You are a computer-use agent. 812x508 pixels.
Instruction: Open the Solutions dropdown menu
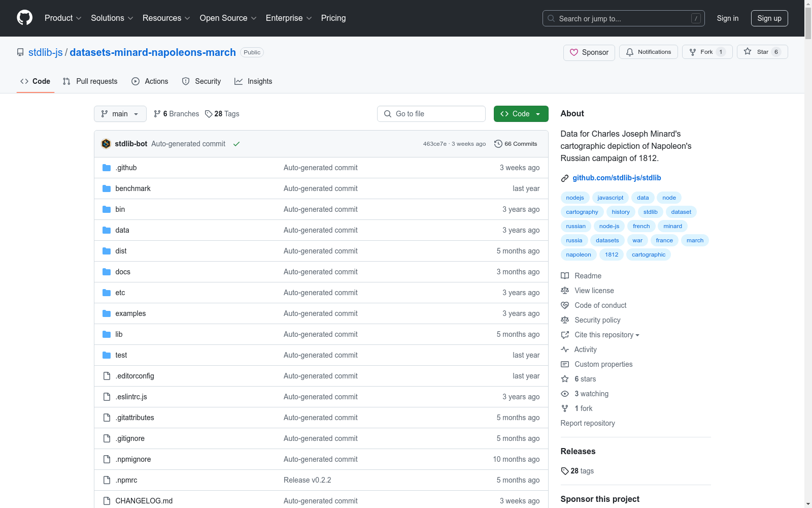tap(112, 18)
